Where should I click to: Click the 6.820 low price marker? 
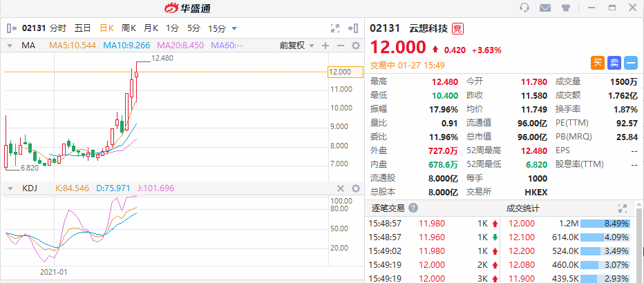tap(30, 168)
